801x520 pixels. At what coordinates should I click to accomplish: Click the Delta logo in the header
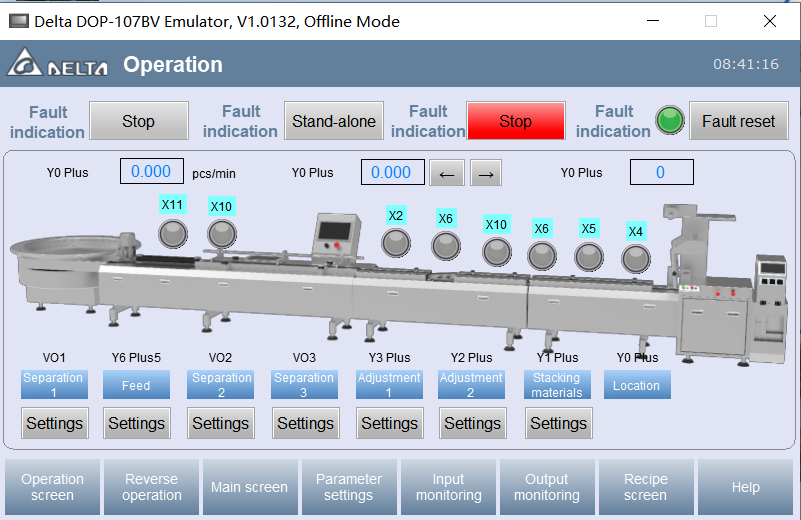[x=57, y=63]
